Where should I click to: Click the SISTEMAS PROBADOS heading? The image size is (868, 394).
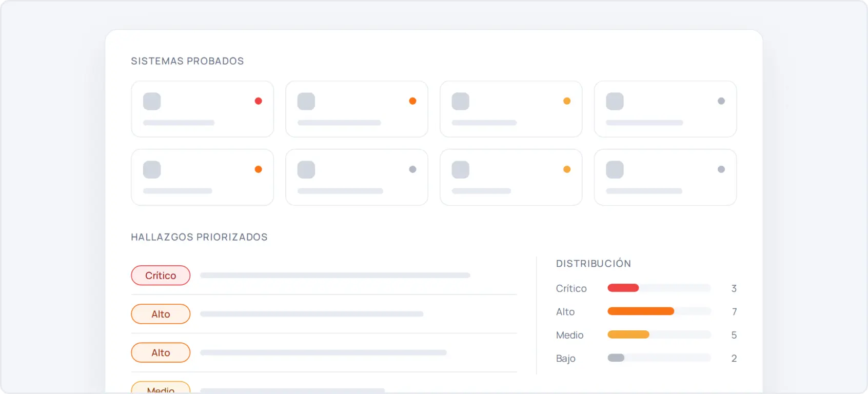click(187, 61)
